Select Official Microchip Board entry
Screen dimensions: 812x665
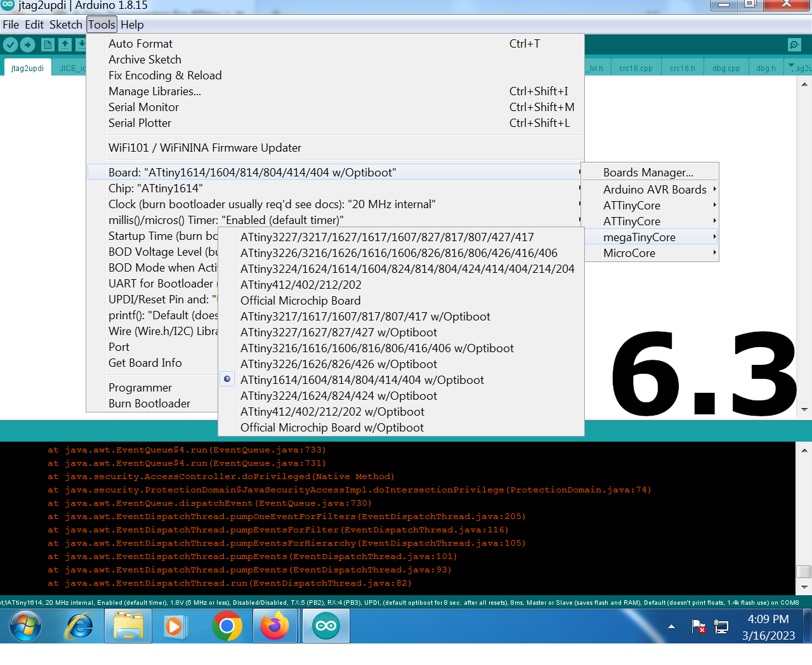(x=401, y=301)
